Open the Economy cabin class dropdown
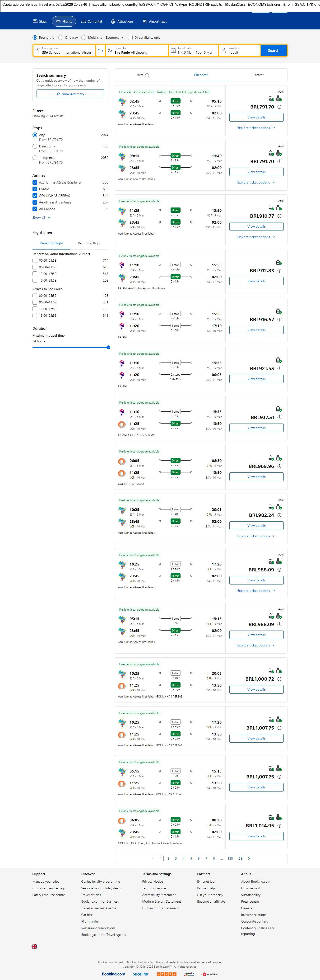 click(x=114, y=38)
